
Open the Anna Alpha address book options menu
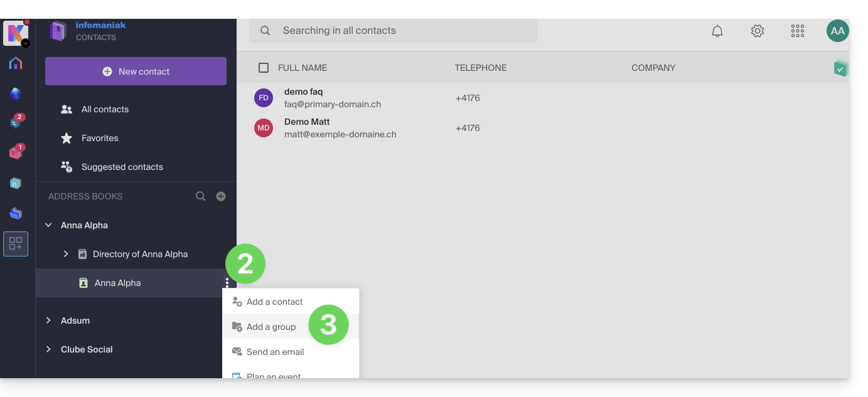227,283
